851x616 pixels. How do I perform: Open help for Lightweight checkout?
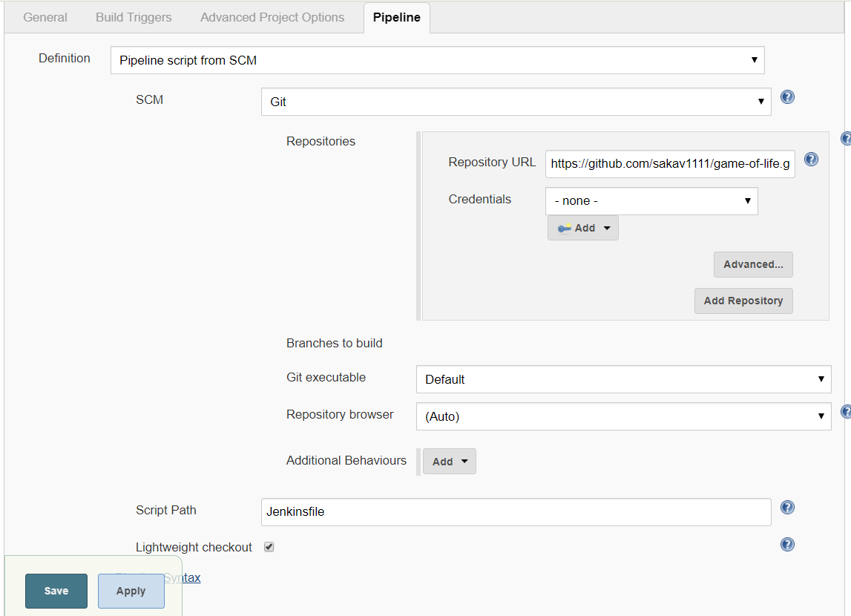[x=788, y=545]
